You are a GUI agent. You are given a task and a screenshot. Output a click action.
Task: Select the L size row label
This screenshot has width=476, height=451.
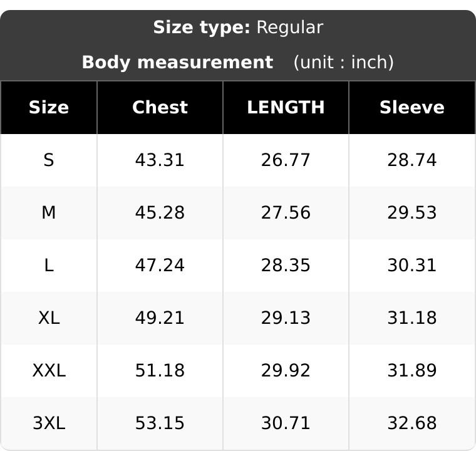(49, 265)
